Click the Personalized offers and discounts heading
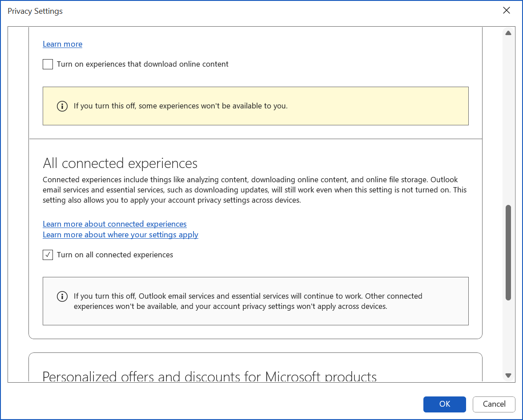 click(209, 376)
